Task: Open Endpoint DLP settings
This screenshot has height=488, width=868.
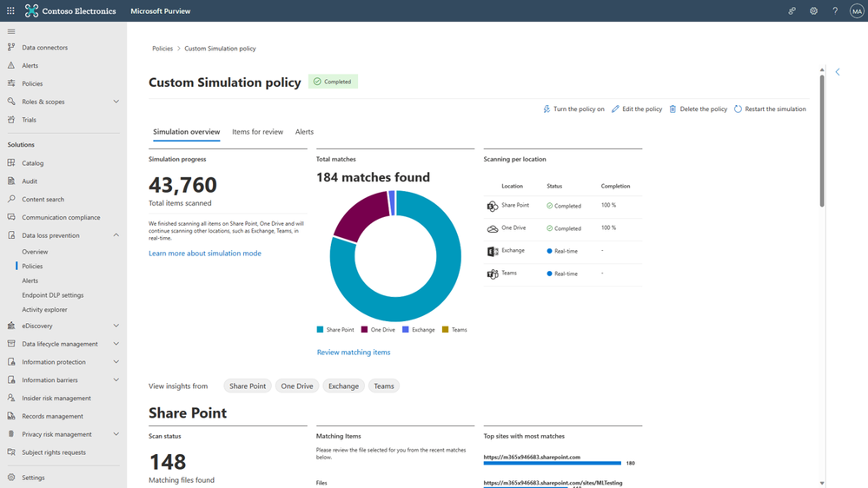Action: (53, 295)
